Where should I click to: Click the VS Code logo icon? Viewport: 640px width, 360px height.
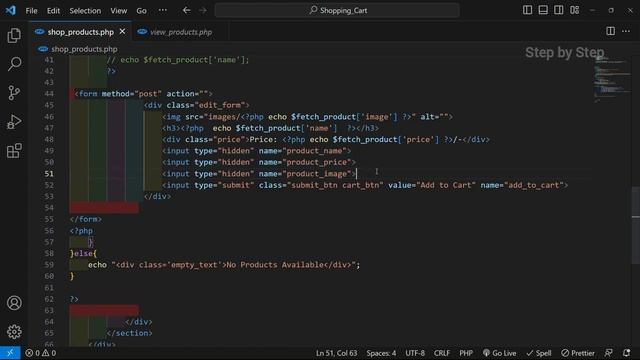[10, 10]
